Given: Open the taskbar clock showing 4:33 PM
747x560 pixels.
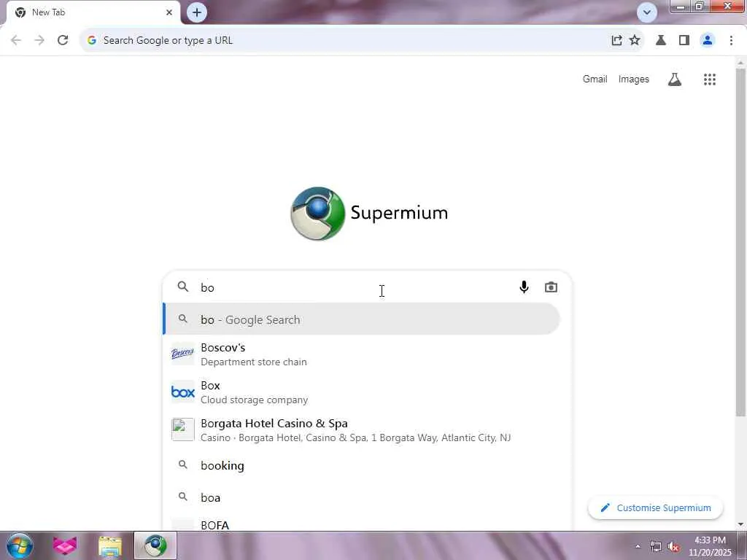Looking at the screenshot, I should click(710, 546).
